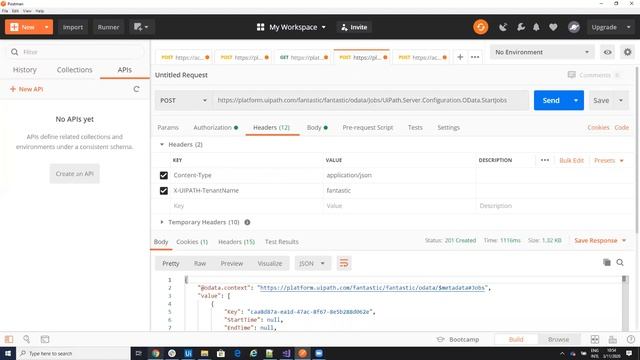Click the new window icon button
Image resolution: width=640 pixels, height=360 pixels.
pyautogui.click(x=141, y=27)
